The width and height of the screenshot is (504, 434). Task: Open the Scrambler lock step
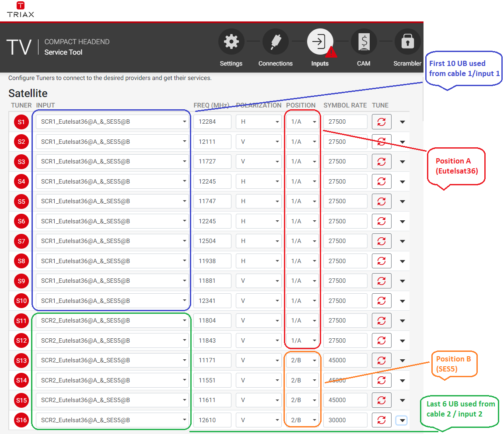pyautogui.click(x=408, y=42)
